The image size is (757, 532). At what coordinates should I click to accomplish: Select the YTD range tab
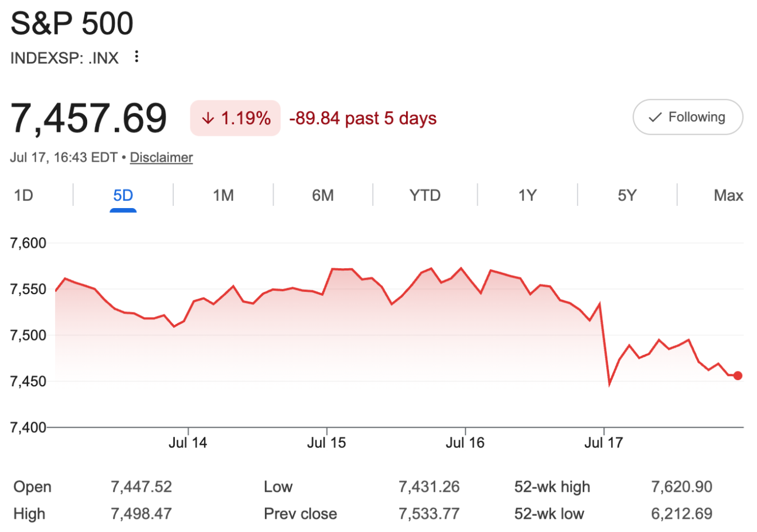425,195
